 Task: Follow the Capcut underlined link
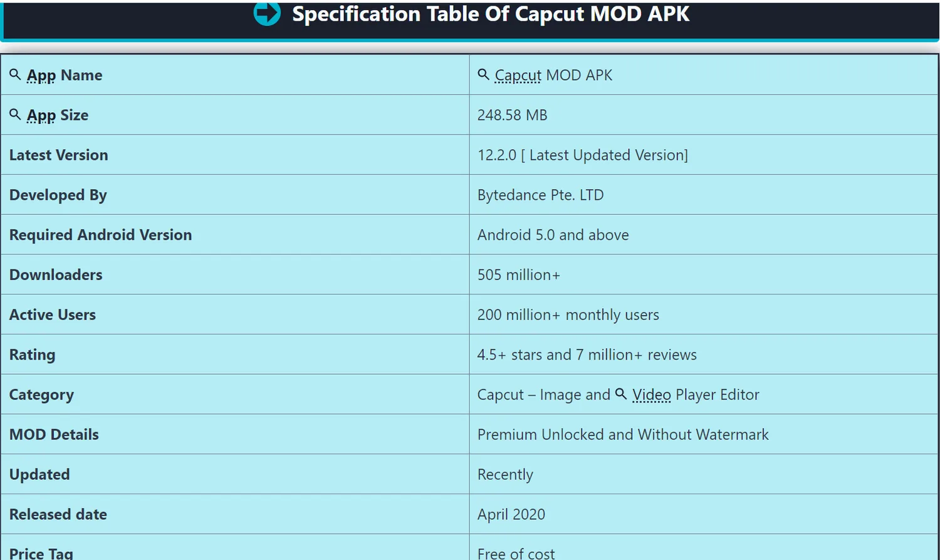pos(518,76)
